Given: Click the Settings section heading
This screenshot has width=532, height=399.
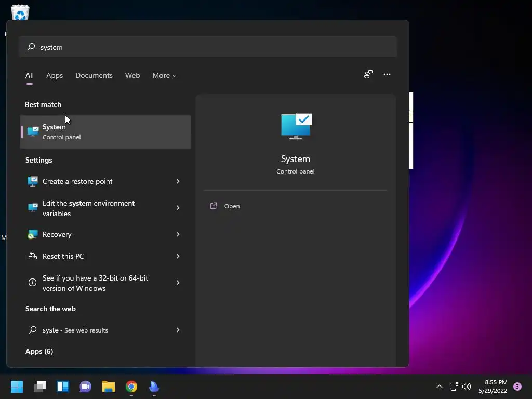Looking at the screenshot, I should point(38,160).
